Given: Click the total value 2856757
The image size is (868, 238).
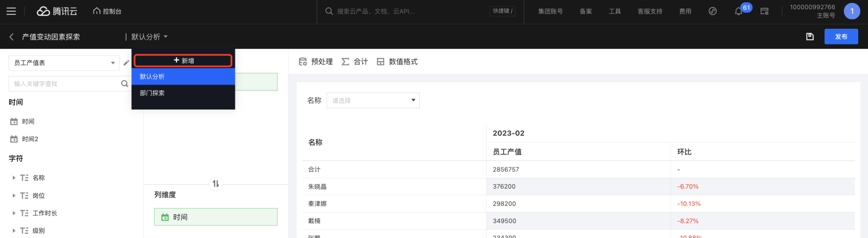Looking at the screenshot, I should tap(506, 169).
